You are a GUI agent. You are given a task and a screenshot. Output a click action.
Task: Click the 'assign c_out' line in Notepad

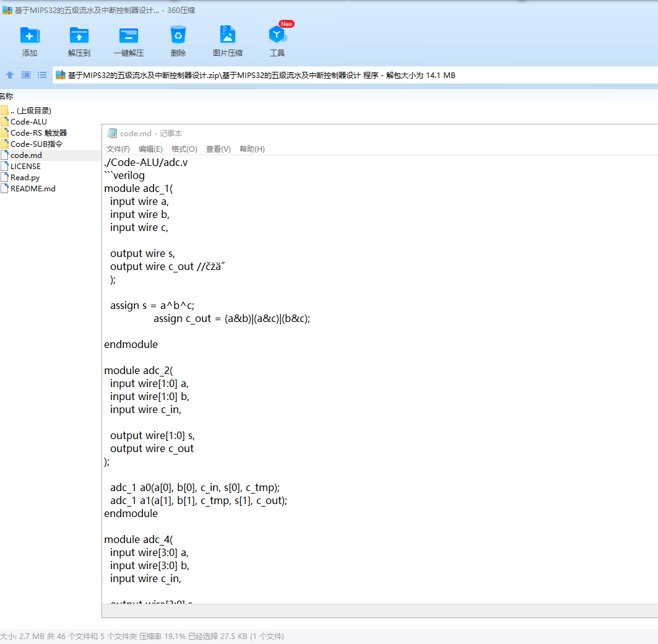[x=232, y=318]
